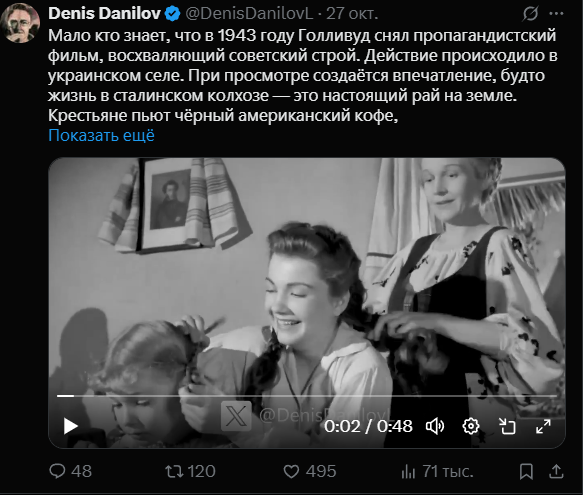The width and height of the screenshot is (583, 495).
Task: Click the X watermark on video
Action: [236, 415]
